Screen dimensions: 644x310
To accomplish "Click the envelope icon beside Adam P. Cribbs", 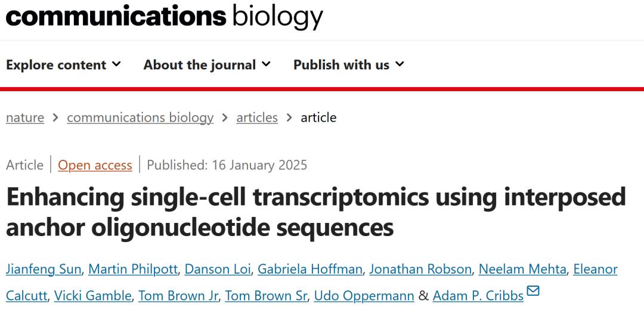I will click(x=532, y=291).
